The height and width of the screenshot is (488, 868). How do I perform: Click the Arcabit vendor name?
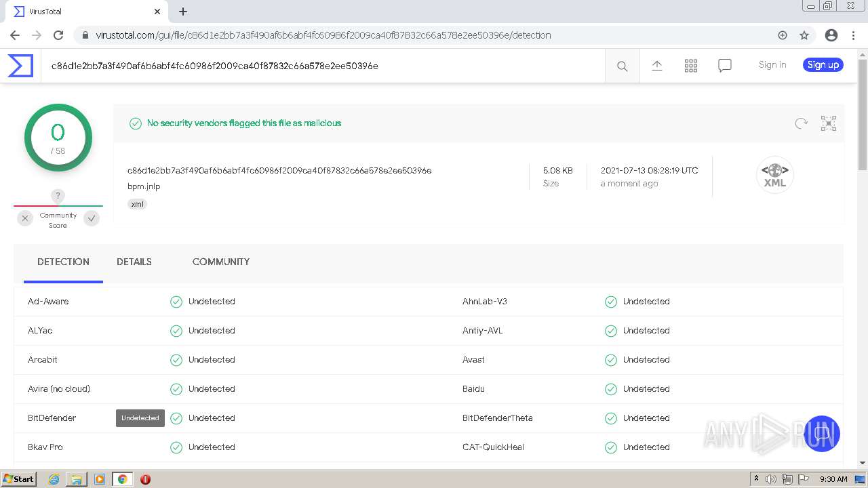click(x=43, y=360)
